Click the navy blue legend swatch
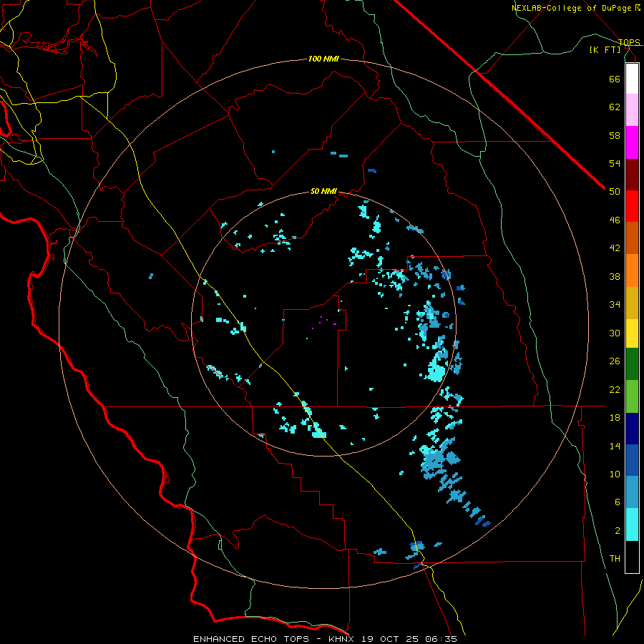 tap(632, 429)
